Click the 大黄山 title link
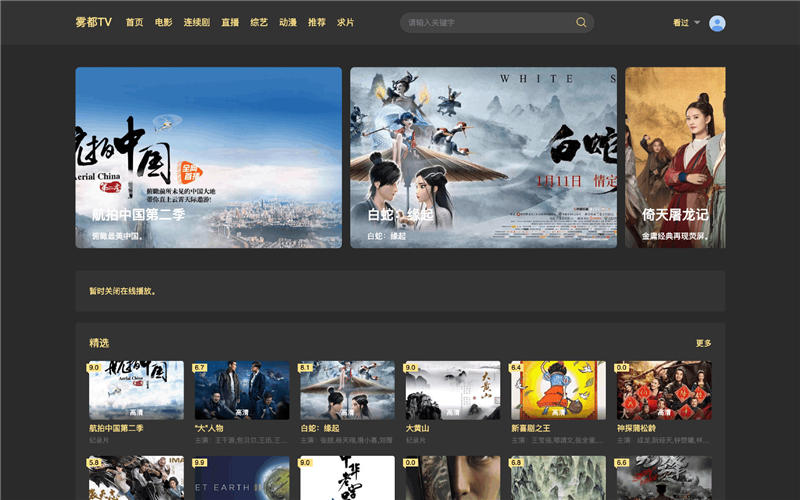 click(417, 428)
